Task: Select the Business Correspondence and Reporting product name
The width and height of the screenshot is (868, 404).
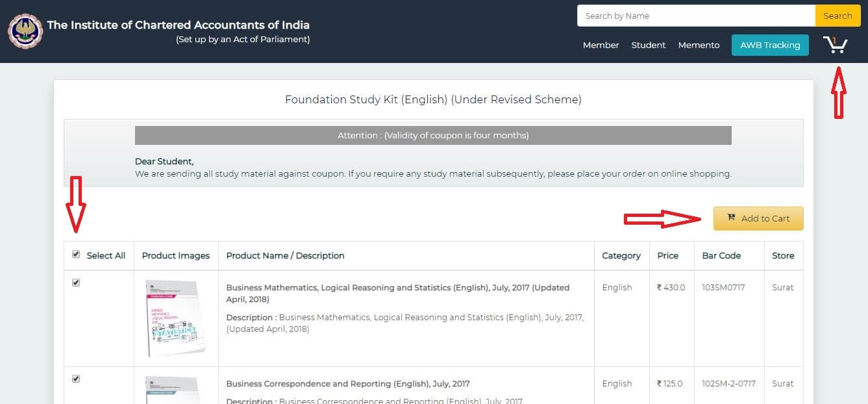Action: tap(348, 384)
